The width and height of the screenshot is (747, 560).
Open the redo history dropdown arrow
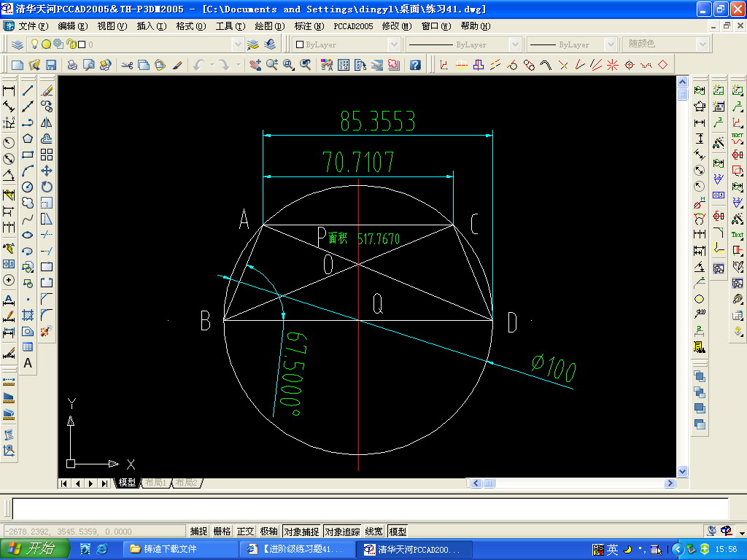[x=239, y=65]
